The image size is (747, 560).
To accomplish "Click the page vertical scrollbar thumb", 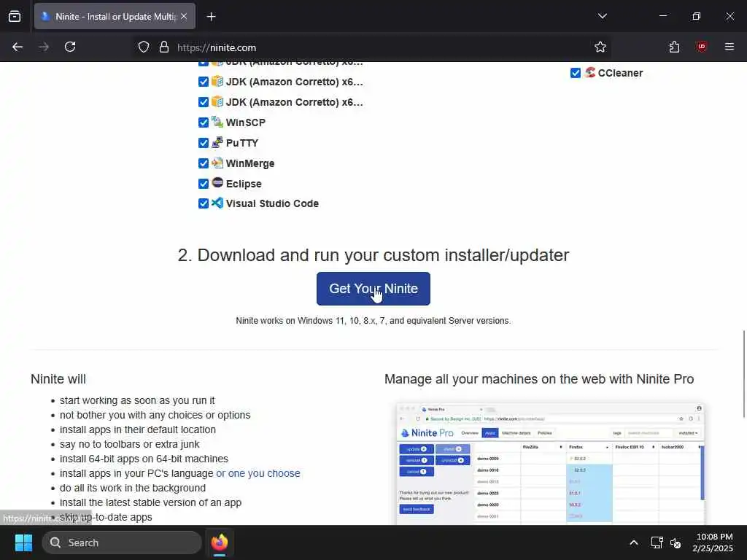I will pos(743,374).
